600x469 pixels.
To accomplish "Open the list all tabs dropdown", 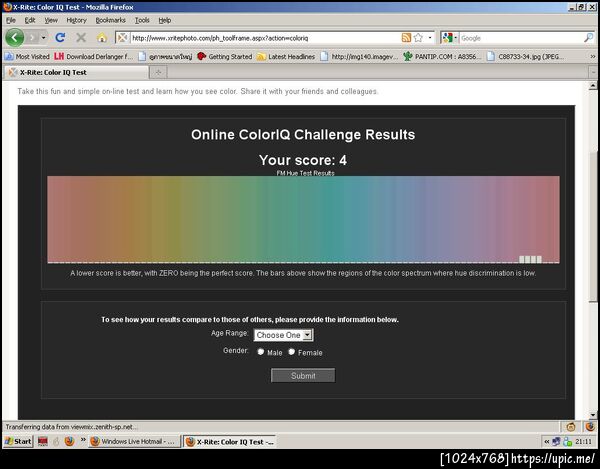I will tap(593, 72).
